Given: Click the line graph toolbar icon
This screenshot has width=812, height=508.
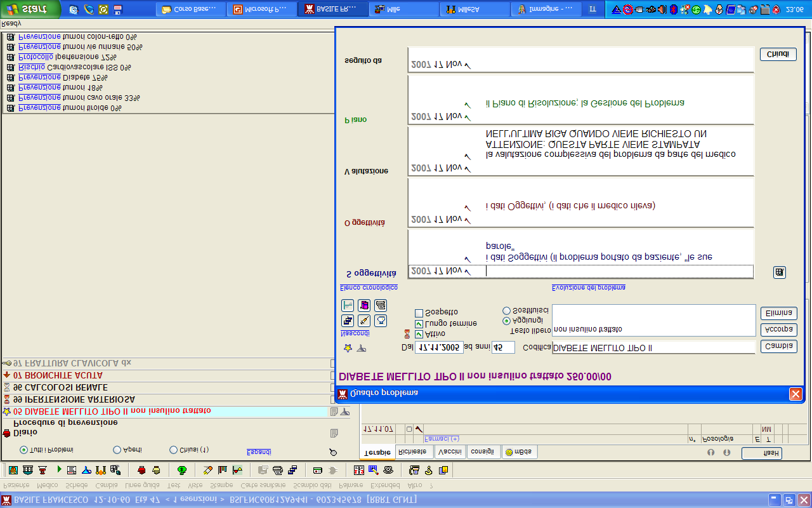Looking at the screenshot, I should tap(237, 470).
